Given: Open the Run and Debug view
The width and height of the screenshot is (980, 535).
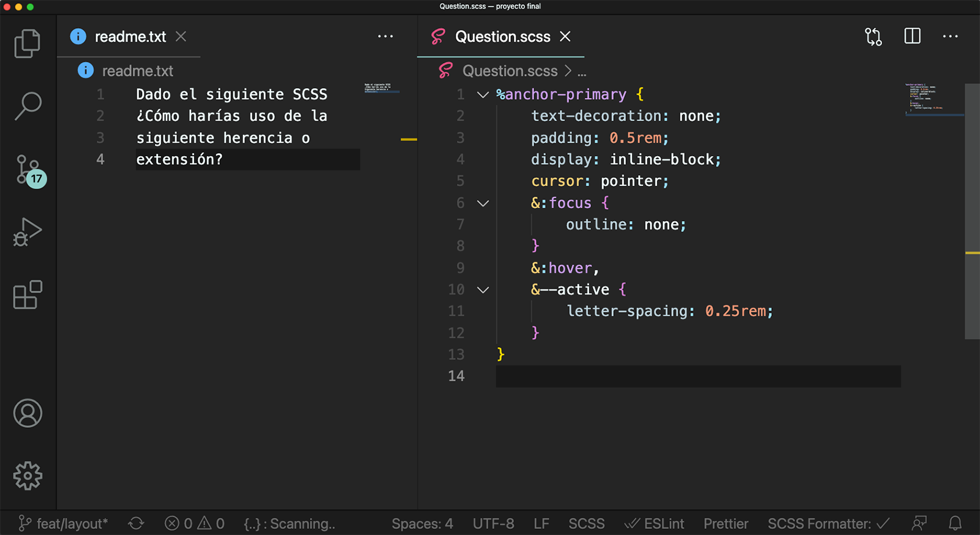Looking at the screenshot, I should point(28,232).
